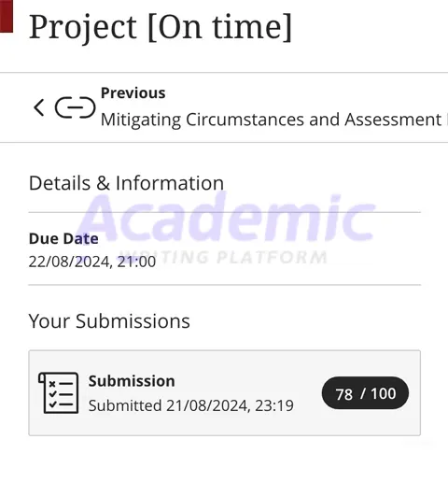Open Mitigating Circumstances and Assessment link
448x496 pixels.
click(x=273, y=120)
